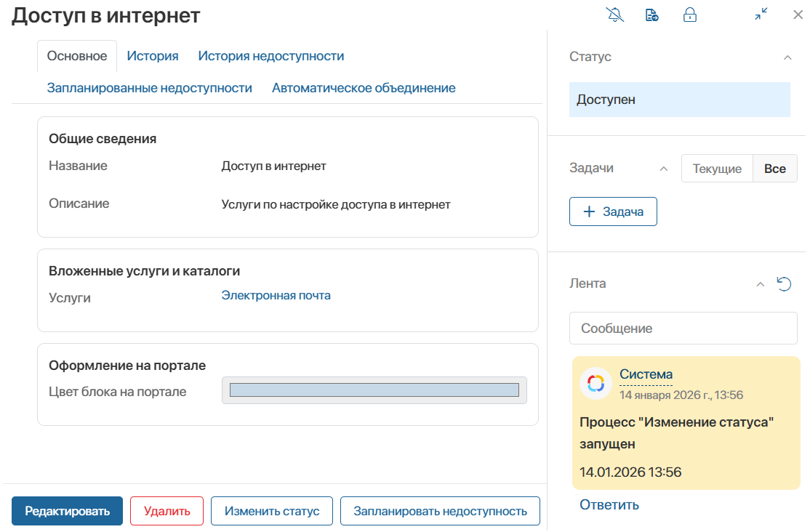Image resolution: width=810 pixels, height=532 pixels.
Task: Click the Оформление на портале heading
Action: 127,365
